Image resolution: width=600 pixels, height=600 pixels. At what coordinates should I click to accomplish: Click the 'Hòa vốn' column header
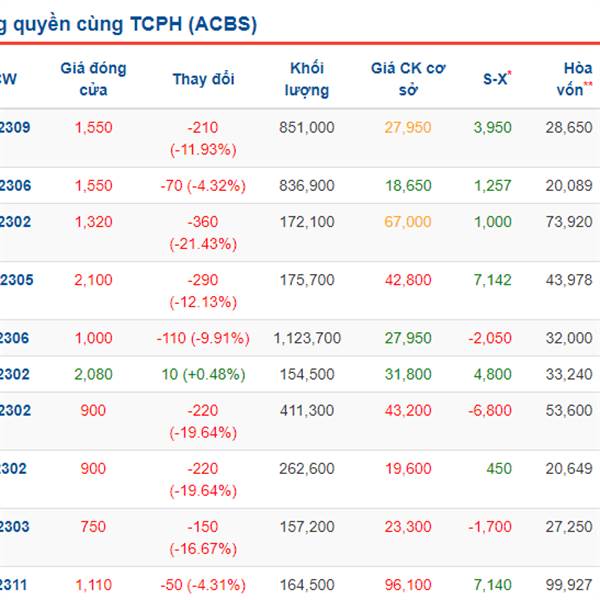(x=577, y=78)
